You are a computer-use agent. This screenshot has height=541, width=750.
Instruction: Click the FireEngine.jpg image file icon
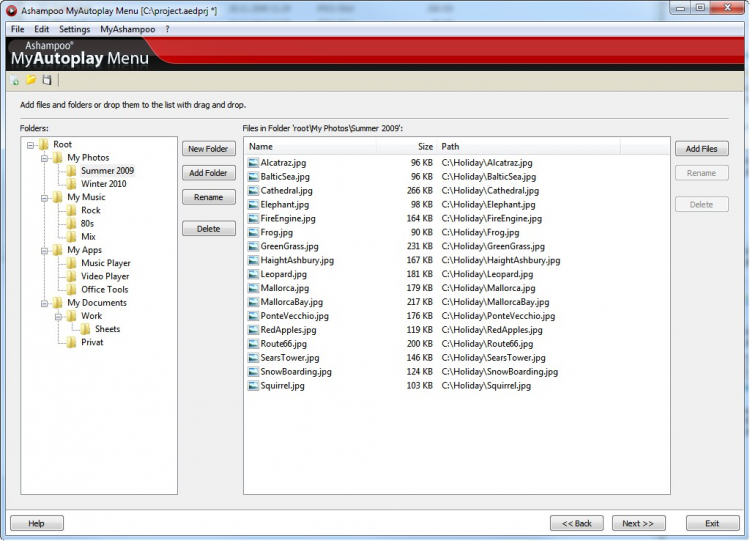253,218
